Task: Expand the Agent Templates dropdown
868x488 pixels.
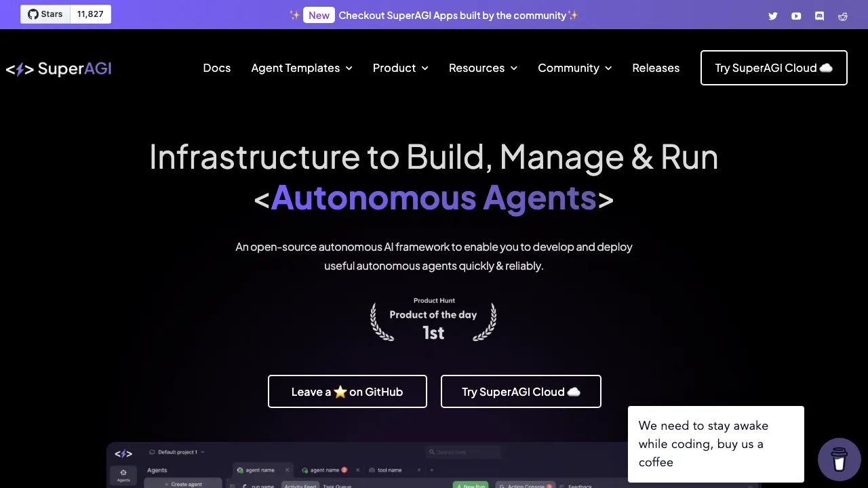Action: (302, 68)
